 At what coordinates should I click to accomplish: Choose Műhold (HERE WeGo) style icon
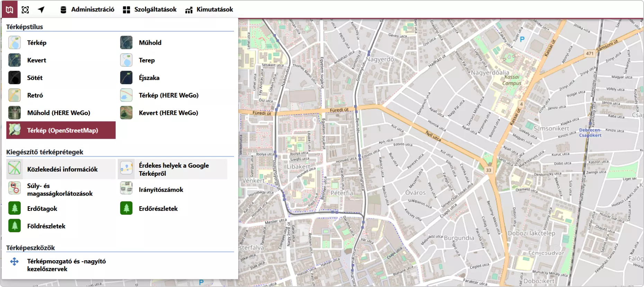[x=15, y=113]
